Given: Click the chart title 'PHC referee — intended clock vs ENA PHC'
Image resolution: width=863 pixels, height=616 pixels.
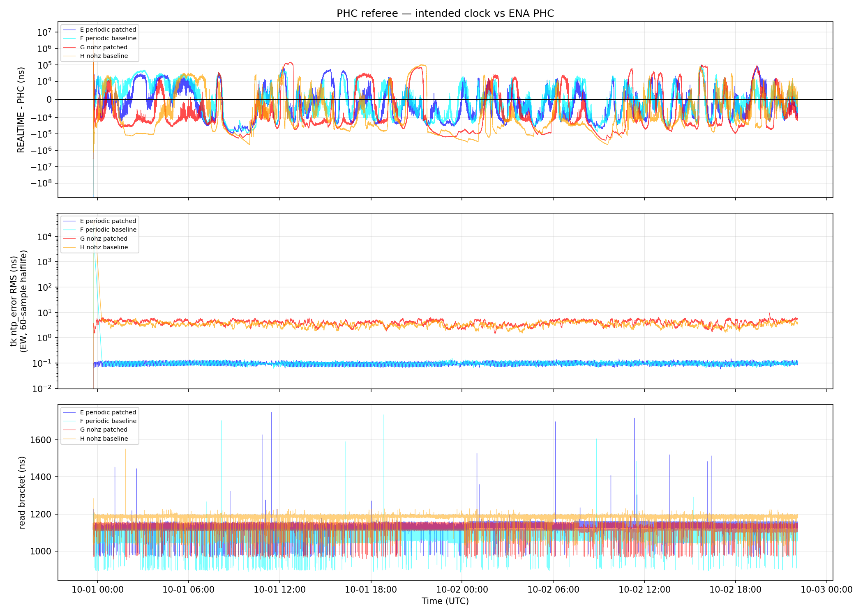Looking at the screenshot, I should click(x=445, y=14).
